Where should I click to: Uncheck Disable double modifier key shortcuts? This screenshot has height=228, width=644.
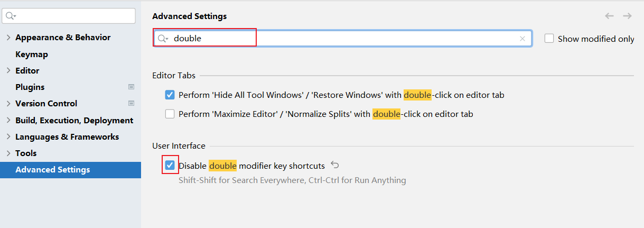point(170,166)
